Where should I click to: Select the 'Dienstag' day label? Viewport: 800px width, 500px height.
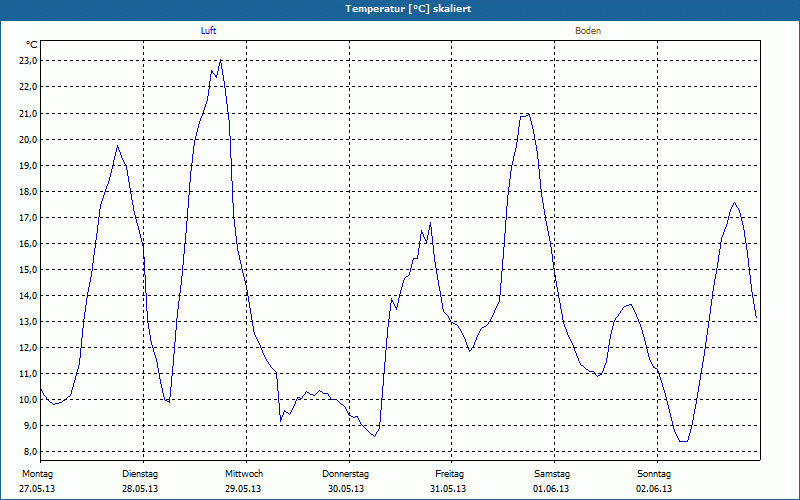click(140, 474)
